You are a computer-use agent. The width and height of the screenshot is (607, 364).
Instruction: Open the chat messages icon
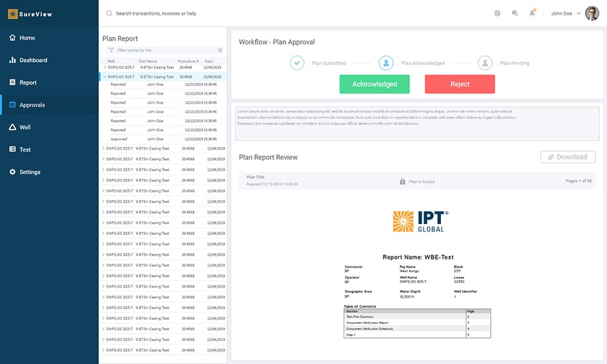[515, 13]
